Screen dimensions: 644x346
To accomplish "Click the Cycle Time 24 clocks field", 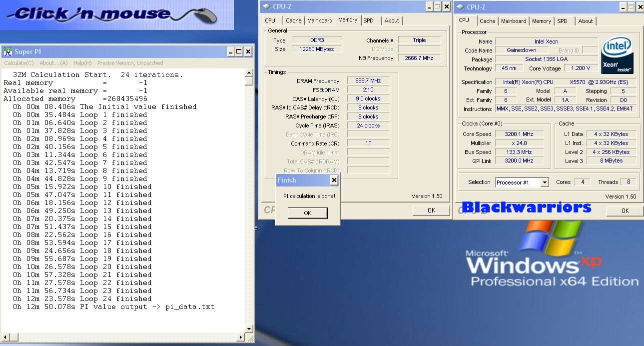I will click(x=368, y=125).
